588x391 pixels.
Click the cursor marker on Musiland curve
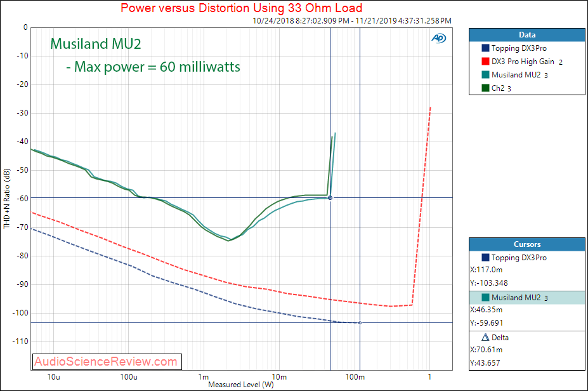pos(330,198)
